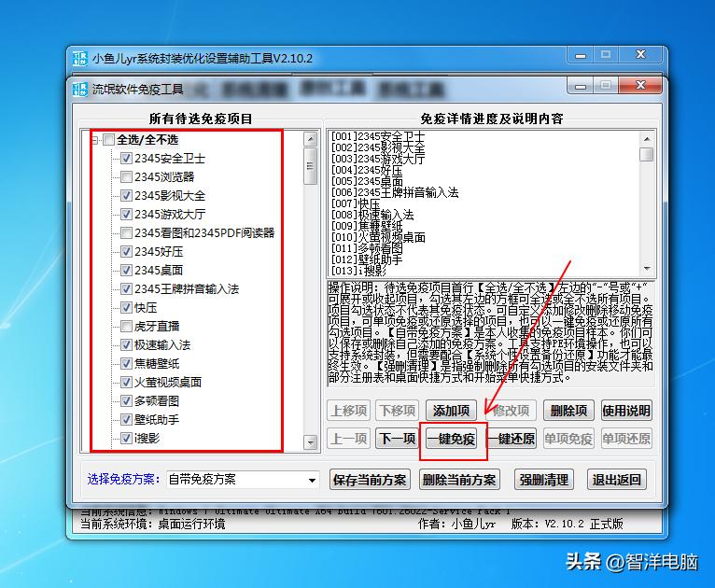Open the 选择免疫方案 dropdown

312,480
